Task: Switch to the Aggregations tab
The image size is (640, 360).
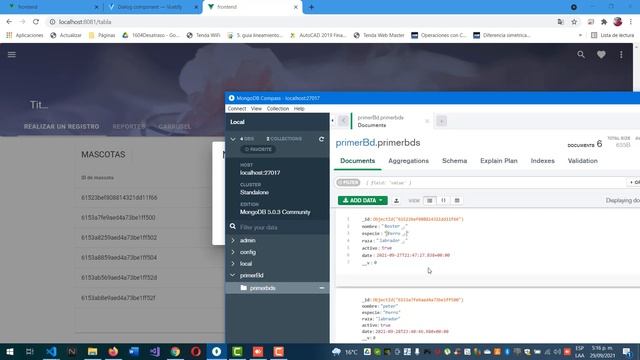Action: 409,161
